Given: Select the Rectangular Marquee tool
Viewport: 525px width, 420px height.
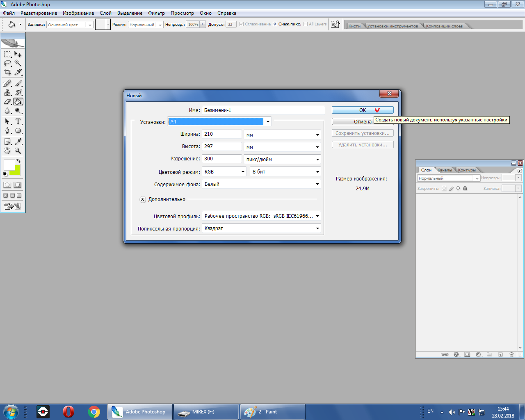Looking at the screenshot, I should tap(7, 54).
